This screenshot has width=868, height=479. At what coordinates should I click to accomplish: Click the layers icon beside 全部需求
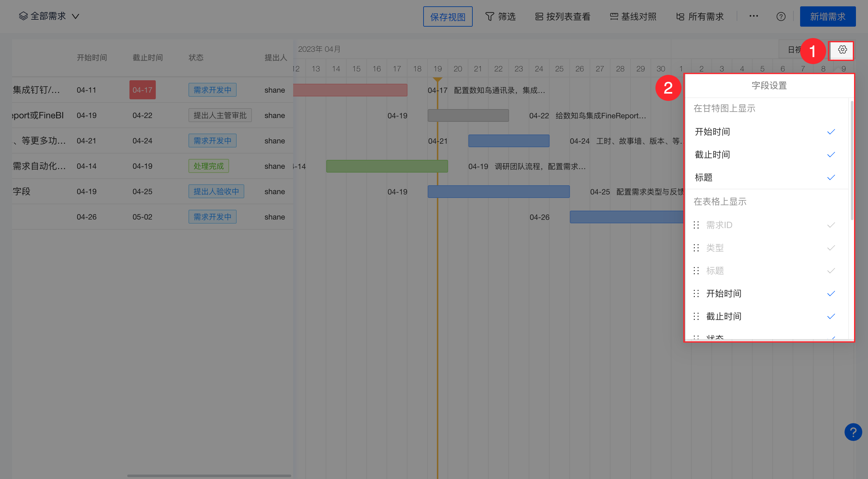23,16
